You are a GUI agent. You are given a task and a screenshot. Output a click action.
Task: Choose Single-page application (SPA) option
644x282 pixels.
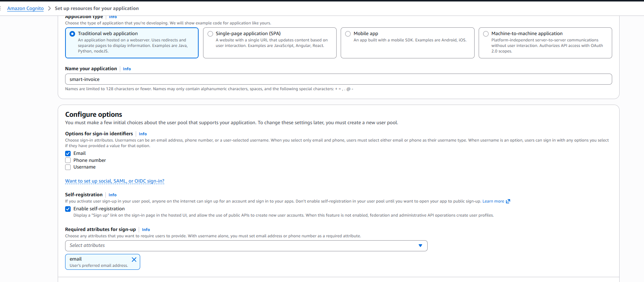(210, 34)
